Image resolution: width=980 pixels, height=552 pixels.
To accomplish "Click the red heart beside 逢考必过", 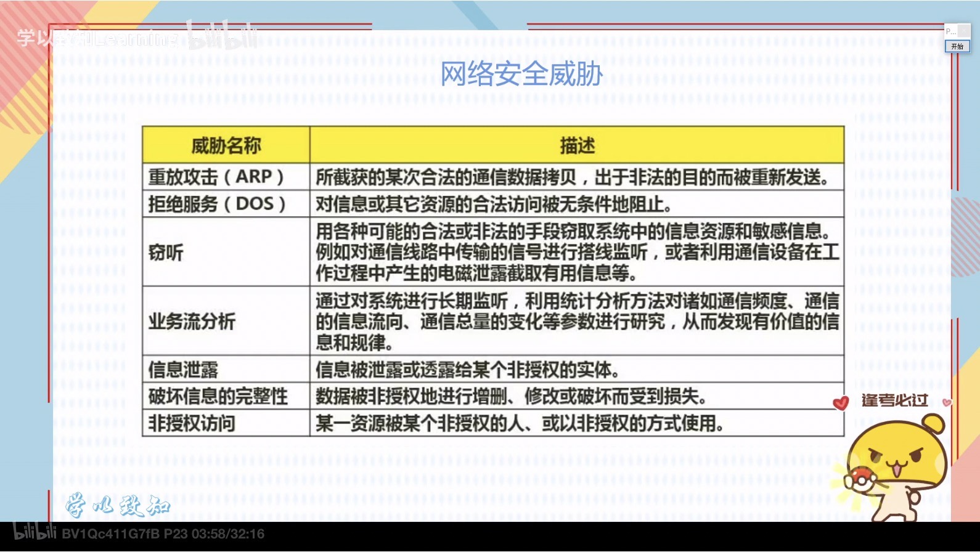I will tap(840, 403).
